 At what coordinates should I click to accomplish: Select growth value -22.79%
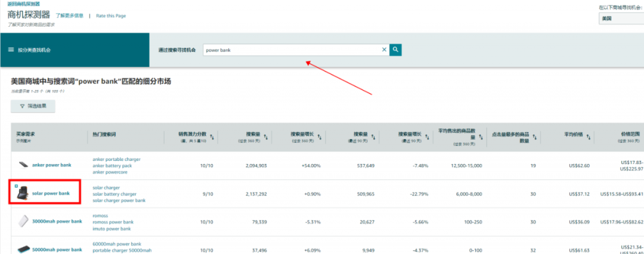420,194
